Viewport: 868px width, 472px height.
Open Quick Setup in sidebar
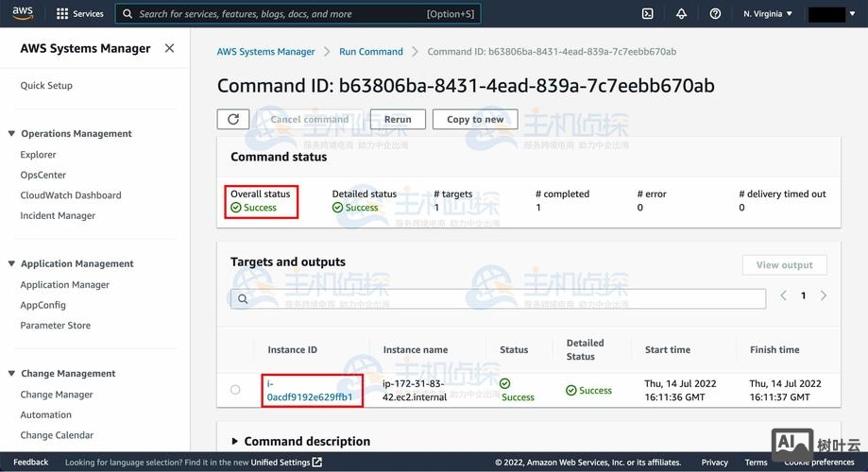point(46,85)
